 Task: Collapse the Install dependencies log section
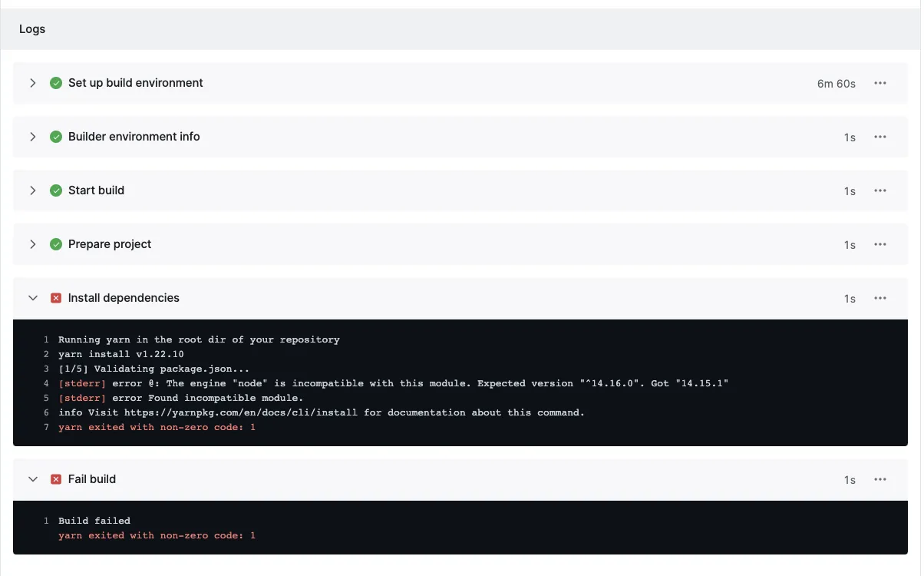pyautogui.click(x=33, y=298)
